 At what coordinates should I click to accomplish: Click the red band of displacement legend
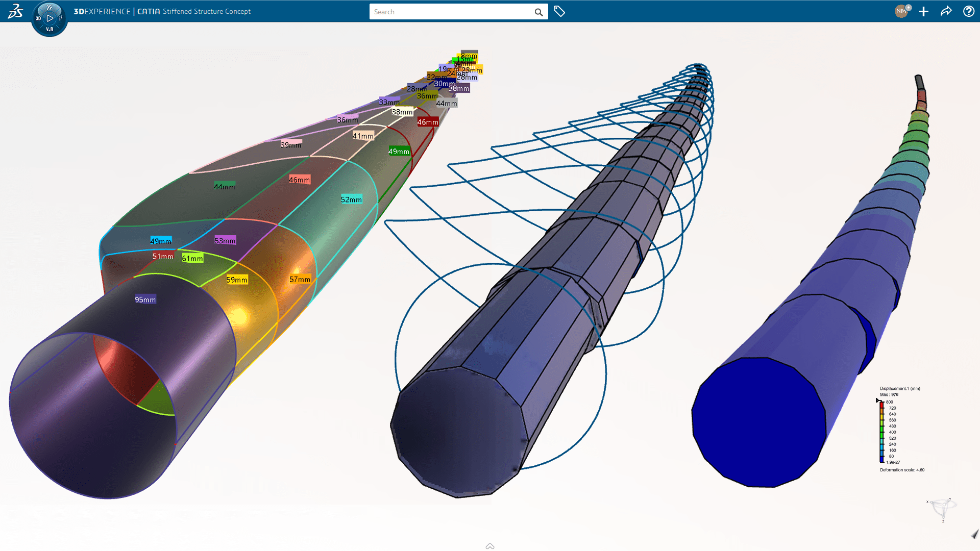tap(881, 405)
